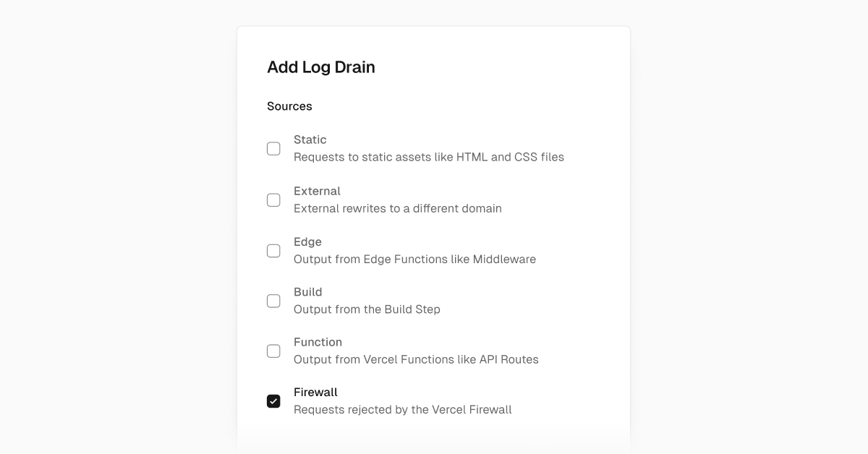Click the external rewrites description text
The height and width of the screenshot is (454, 868).
pyautogui.click(x=397, y=208)
